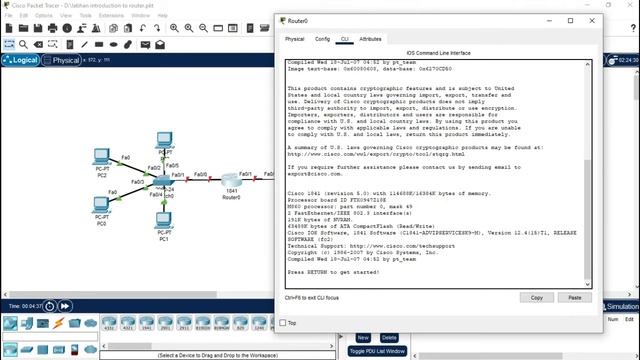Zoom out of the workspace
Viewport: 640px width, 360px height.
[203, 28]
